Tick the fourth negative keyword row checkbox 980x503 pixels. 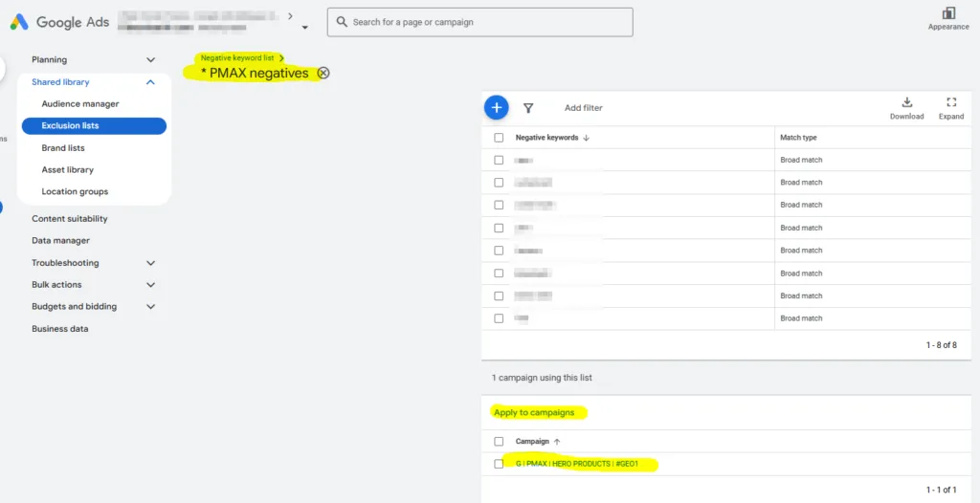[x=499, y=228]
